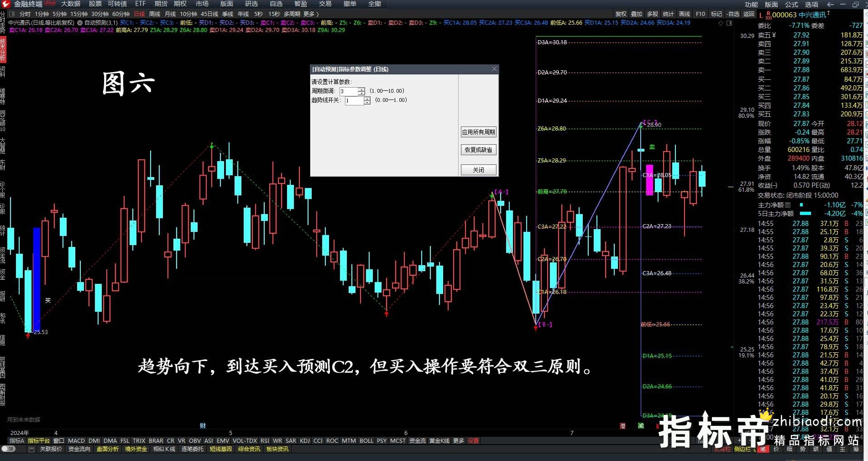Image resolution: width=868 pixels, height=461 pixels.
Task: Select the 指标平台 tab
Action: [x=39, y=441]
